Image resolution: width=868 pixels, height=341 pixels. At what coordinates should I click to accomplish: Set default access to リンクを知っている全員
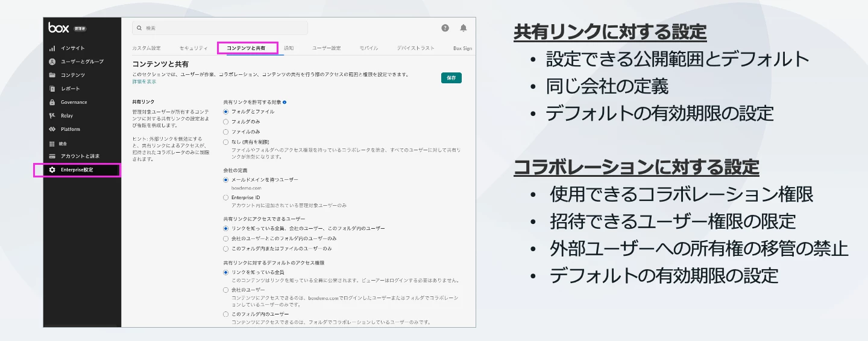[x=226, y=273]
